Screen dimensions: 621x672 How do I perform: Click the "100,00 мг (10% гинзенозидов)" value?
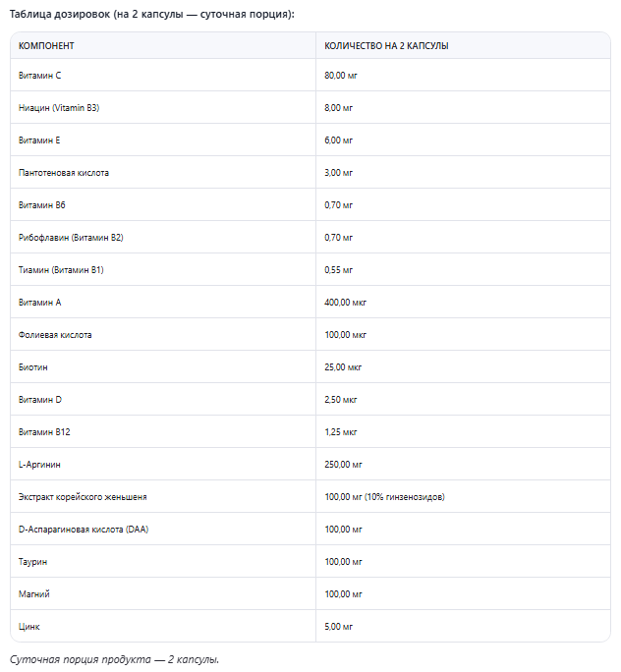pos(384,497)
